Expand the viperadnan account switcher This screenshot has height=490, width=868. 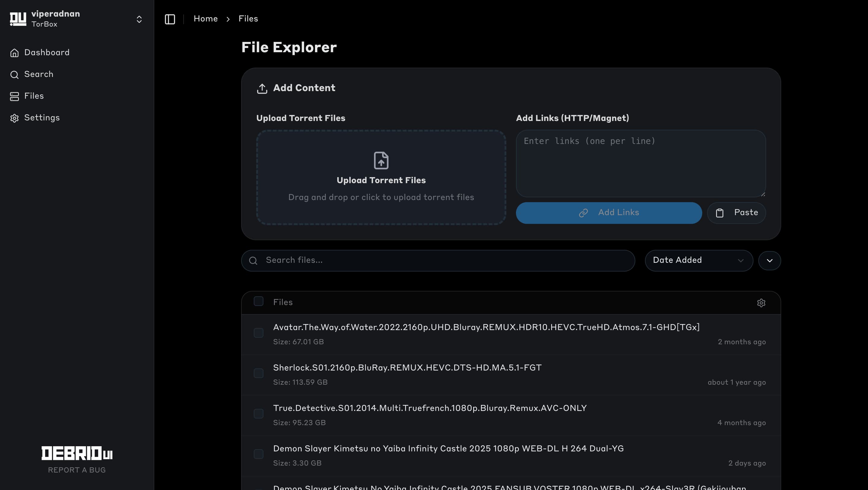point(139,19)
